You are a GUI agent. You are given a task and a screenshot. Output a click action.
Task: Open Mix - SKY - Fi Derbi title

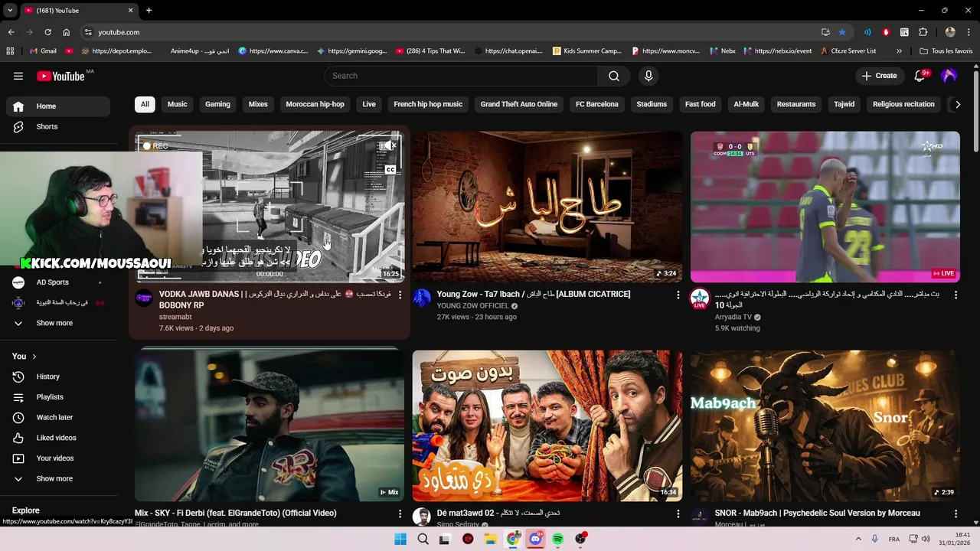(236, 514)
